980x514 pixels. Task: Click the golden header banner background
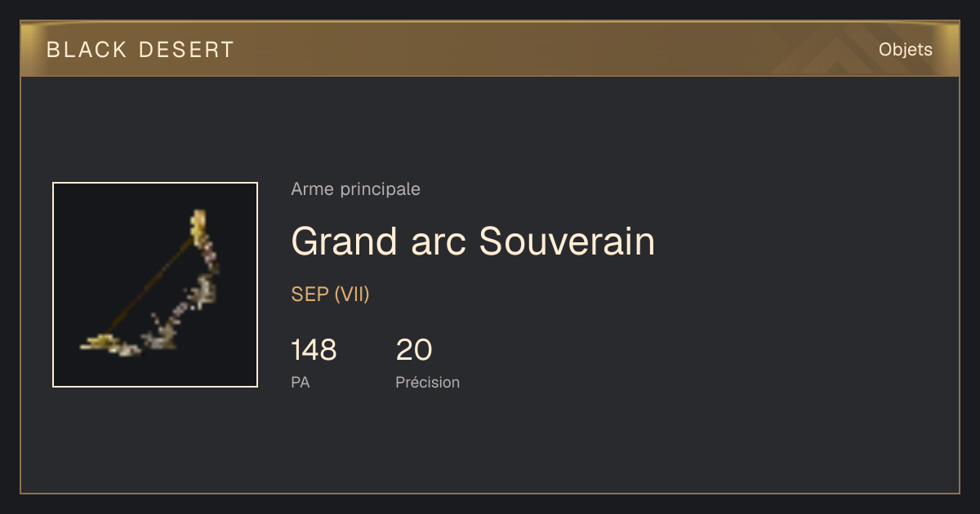click(x=490, y=49)
